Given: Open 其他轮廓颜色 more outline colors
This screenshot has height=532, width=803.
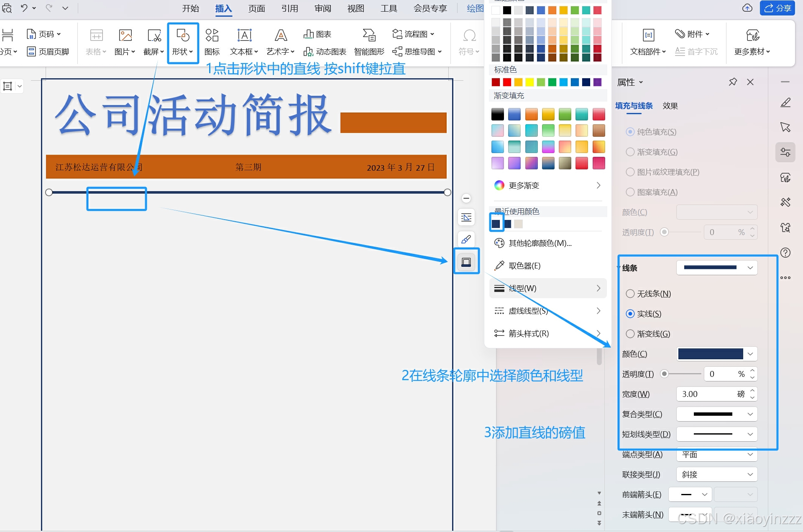Looking at the screenshot, I should tap(540, 243).
